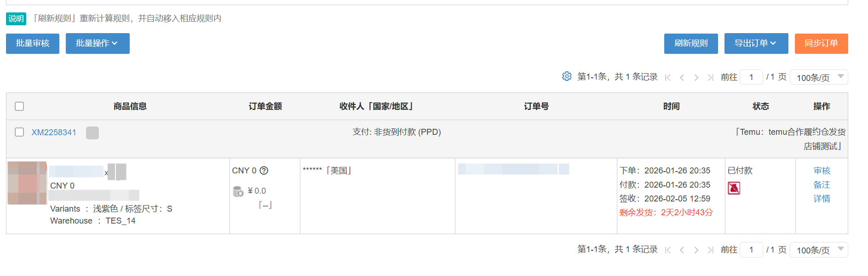Image resolution: width=868 pixels, height=276 pixels.
Task: Go to first page in top pagination
Action: click(668, 78)
